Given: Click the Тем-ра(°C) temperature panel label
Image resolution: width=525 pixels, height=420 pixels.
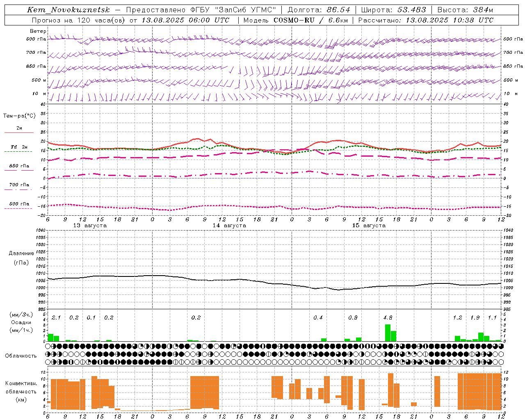Looking at the screenshot, I should (19, 116).
